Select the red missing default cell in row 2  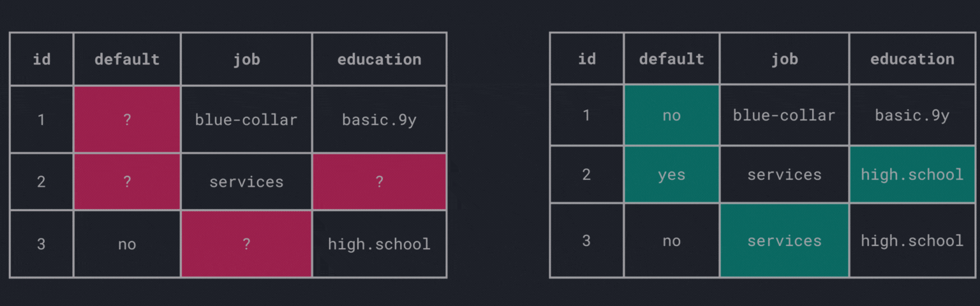click(x=127, y=182)
